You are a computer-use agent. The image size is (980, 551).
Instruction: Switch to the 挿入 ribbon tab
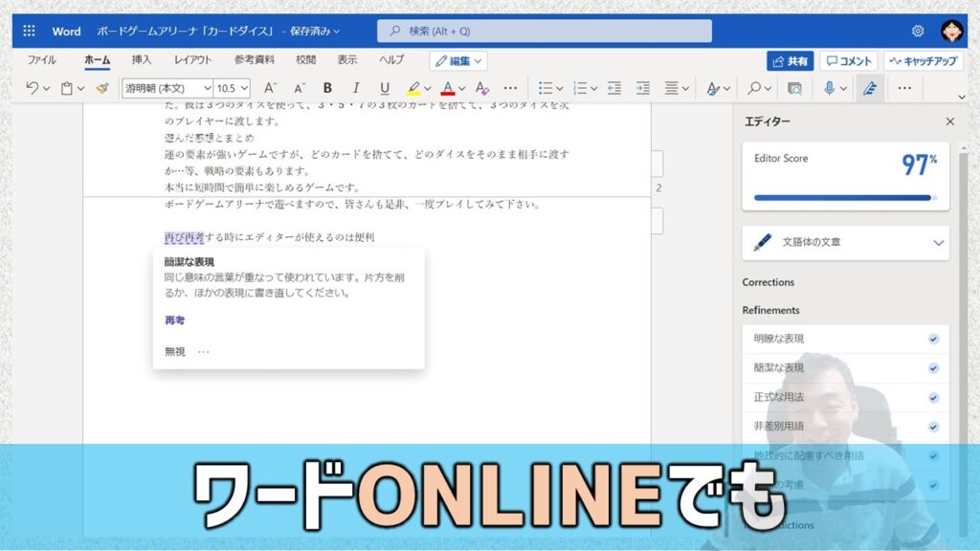(x=142, y=60)
